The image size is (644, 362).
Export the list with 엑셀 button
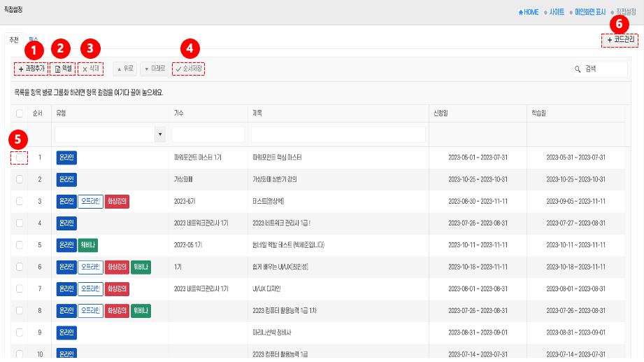(x=63, y=69)
